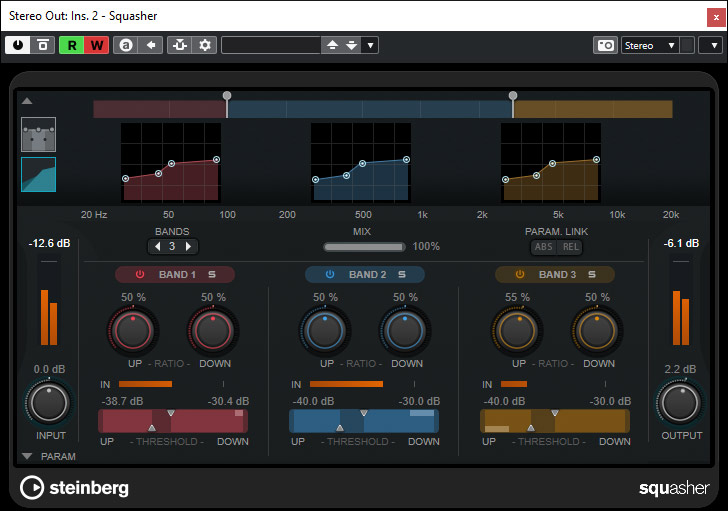
Task: Increase the number of bands with right arrow
Action: (188, 246)
